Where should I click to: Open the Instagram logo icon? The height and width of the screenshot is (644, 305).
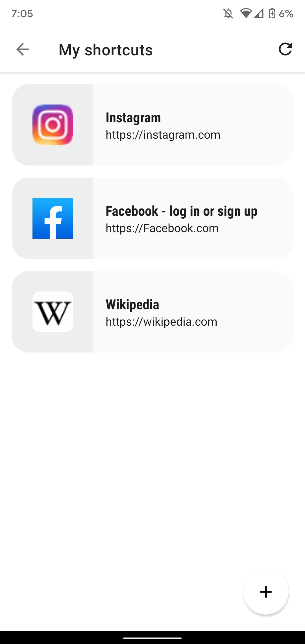tap(53, 125)
